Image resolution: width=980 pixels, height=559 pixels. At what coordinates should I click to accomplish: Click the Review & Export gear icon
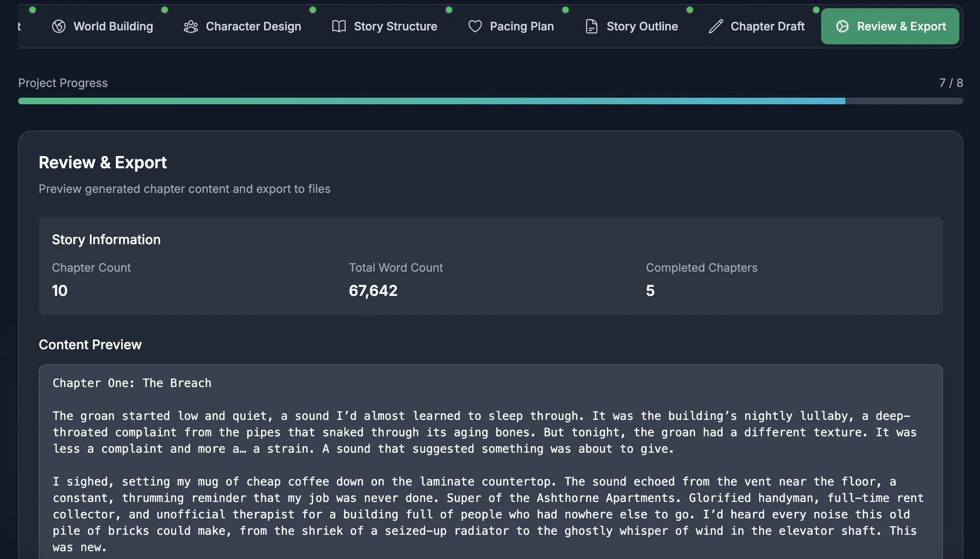click(841, 26)
